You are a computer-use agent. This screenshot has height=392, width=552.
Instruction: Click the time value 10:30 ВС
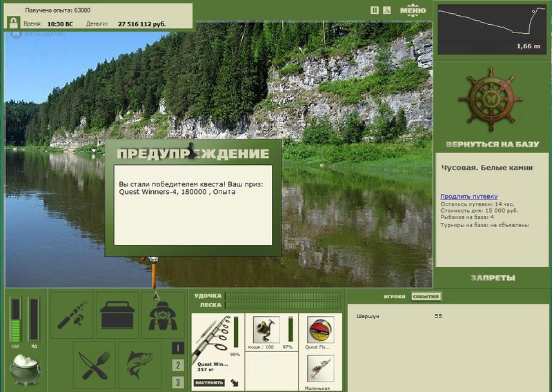click(60, 24)
